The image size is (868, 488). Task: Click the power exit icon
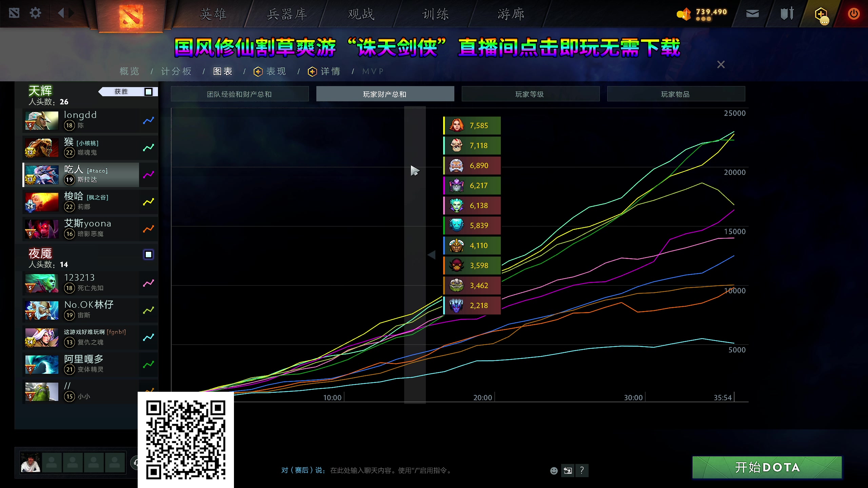[853, 14]
